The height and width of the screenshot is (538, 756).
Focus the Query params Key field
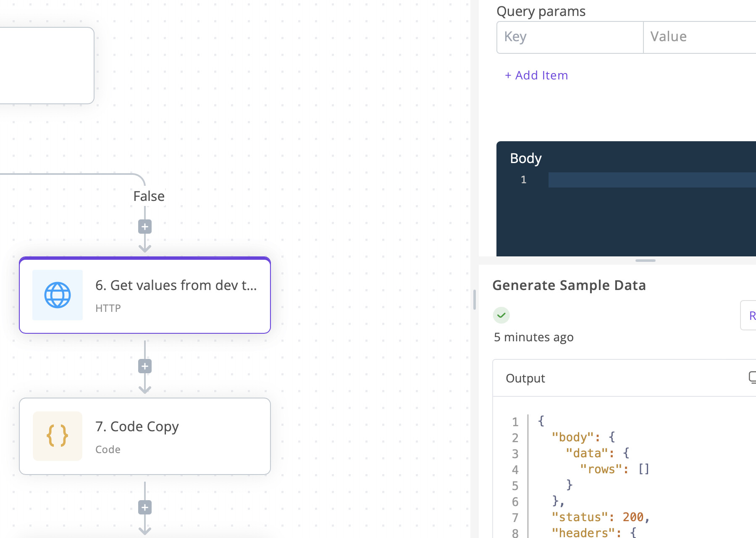click(570, 37)
